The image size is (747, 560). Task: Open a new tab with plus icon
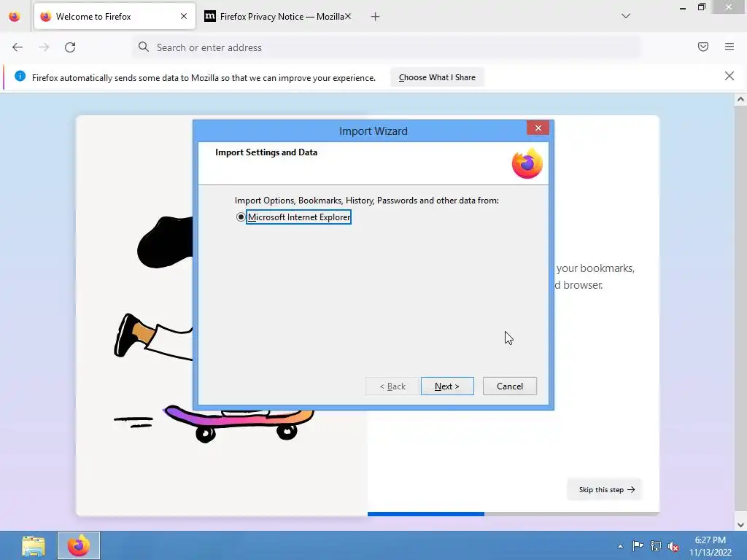(x=376, y=17)
